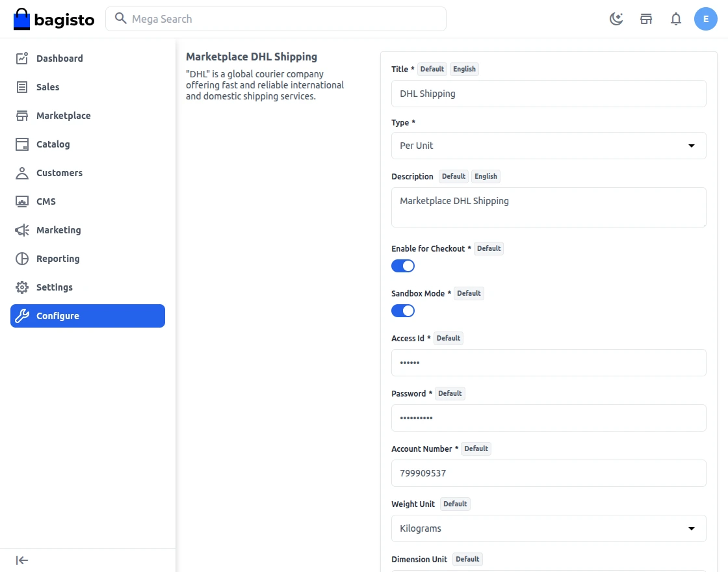
Task: Click the Reporting pie chart icon
Action: click(x=22, y=259)
